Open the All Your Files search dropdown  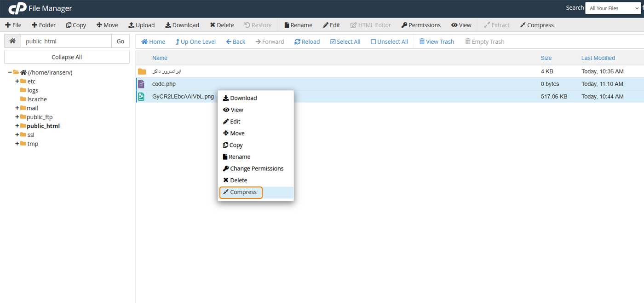tap(612, 8)
